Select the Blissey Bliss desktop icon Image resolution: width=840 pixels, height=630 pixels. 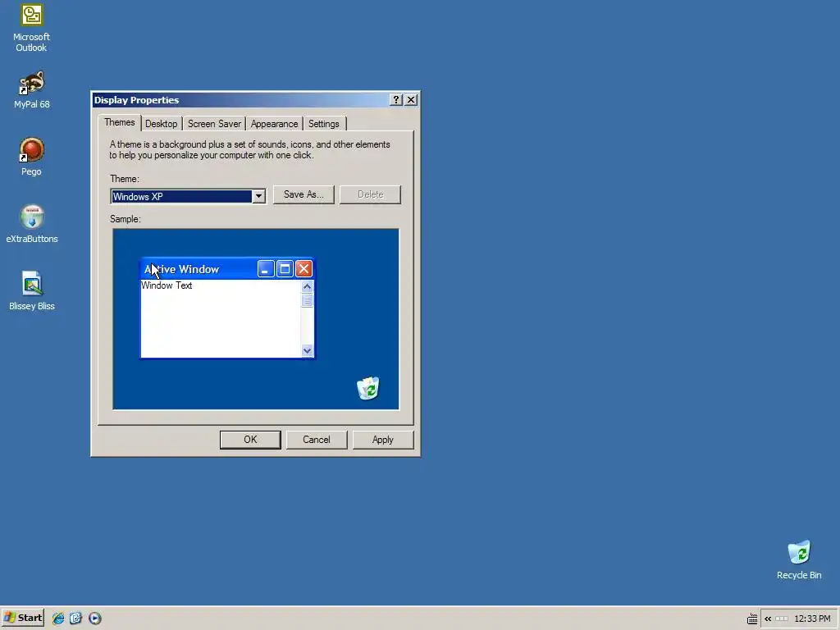point(32,291)
